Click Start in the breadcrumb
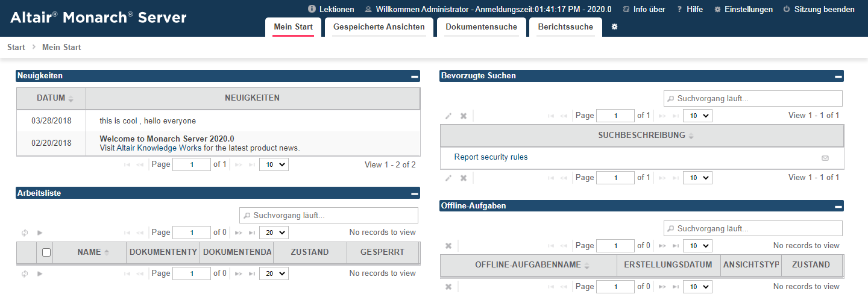Image resolution: width=868 pixels, height=303 pixels. [16, 47]
